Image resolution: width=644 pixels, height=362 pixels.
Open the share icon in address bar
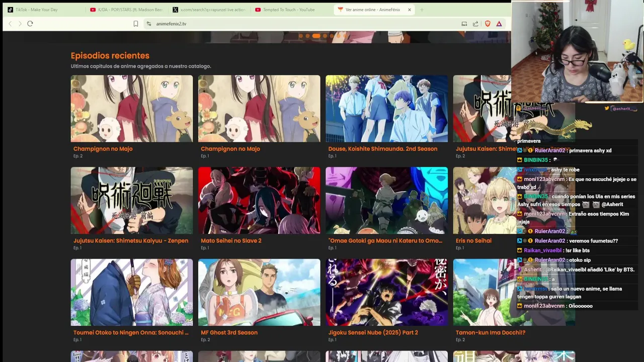pyautogui.click(x=475, y=24)
